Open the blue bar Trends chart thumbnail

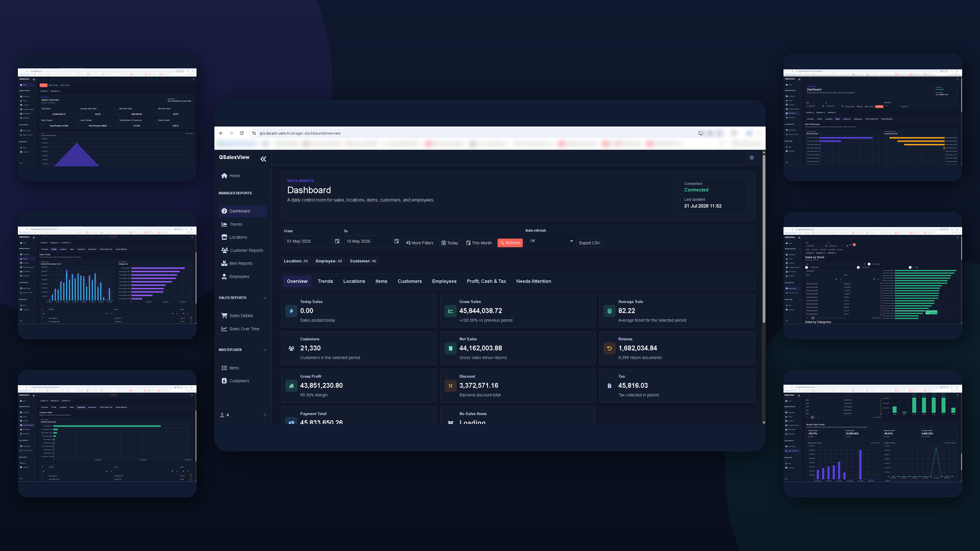point(107,275)
